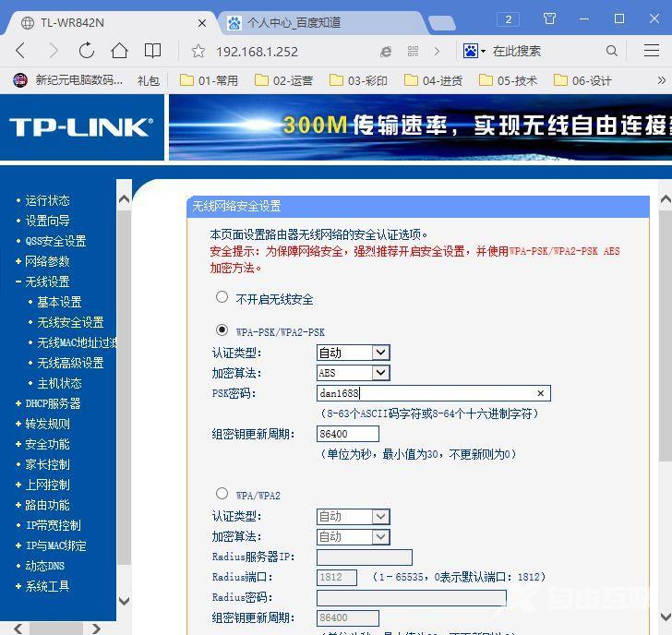The height and width of the screenshot is (635, 672).
Task: Open the reading mode book icon
Action: pos(153,52)
